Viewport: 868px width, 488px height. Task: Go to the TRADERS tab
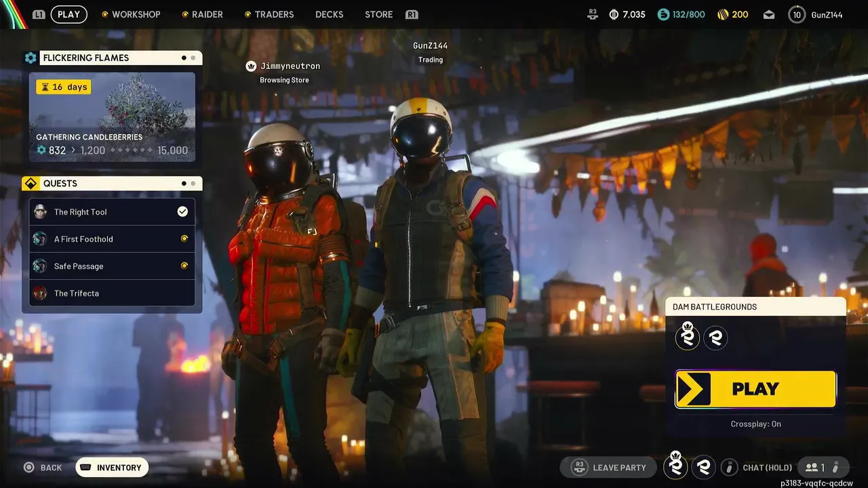pos(269,14)
